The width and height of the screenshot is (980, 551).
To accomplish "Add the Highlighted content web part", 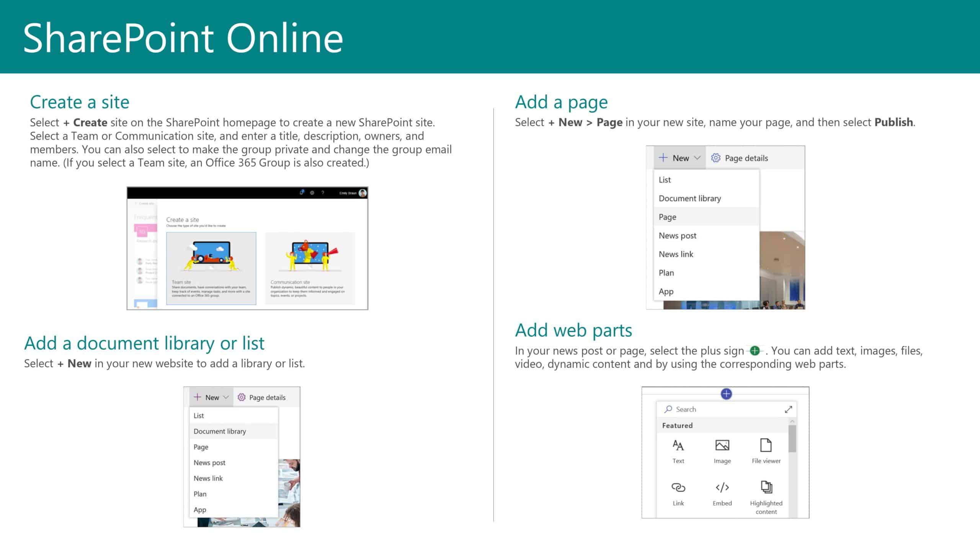I will [766, 497].
